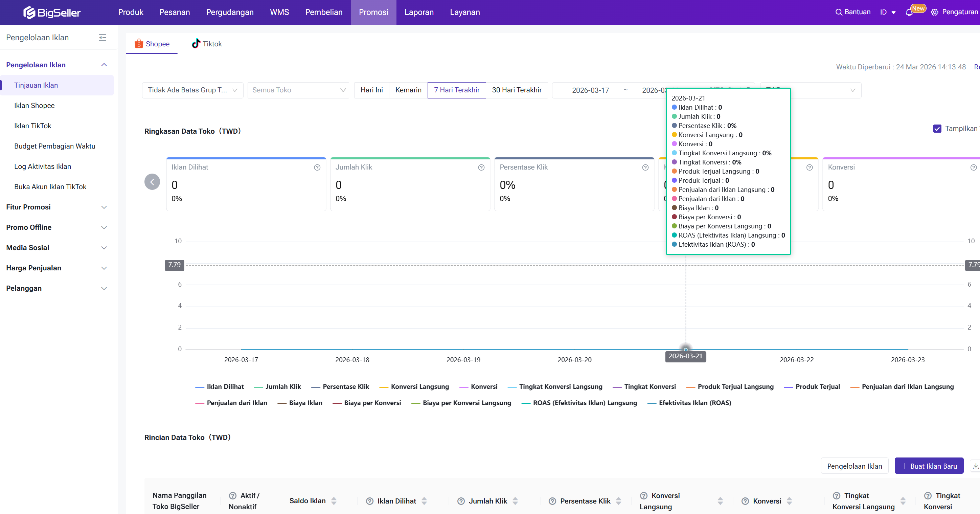Screen dimensions: 980x514
Task: Open the notification bell
Action: 909,13
